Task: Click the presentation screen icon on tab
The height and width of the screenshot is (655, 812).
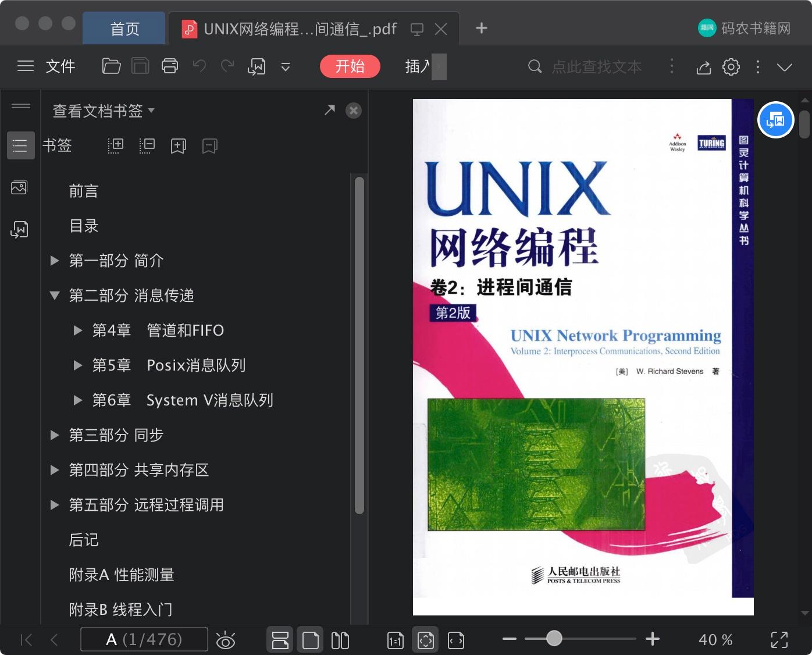Action: (416, 29)
